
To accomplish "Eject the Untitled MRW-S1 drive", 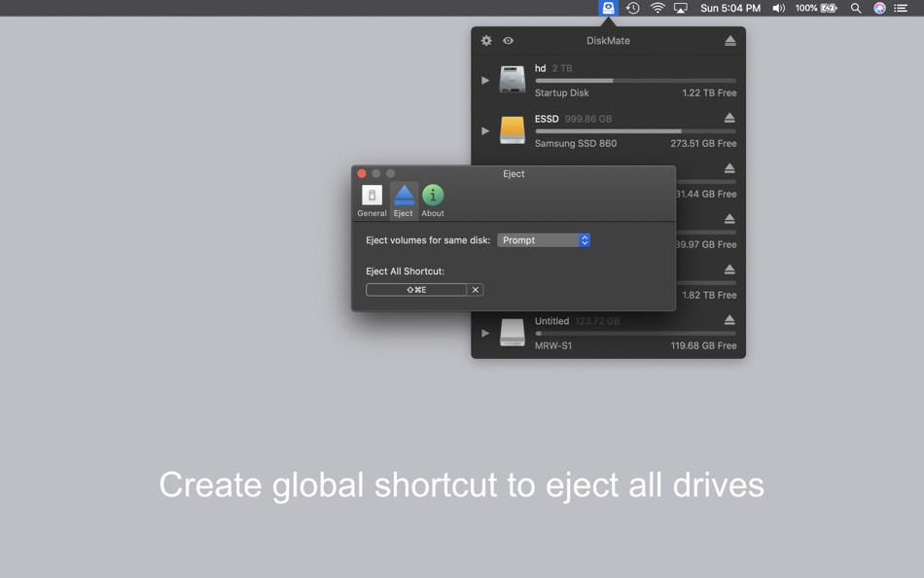I will click(729, 320).
